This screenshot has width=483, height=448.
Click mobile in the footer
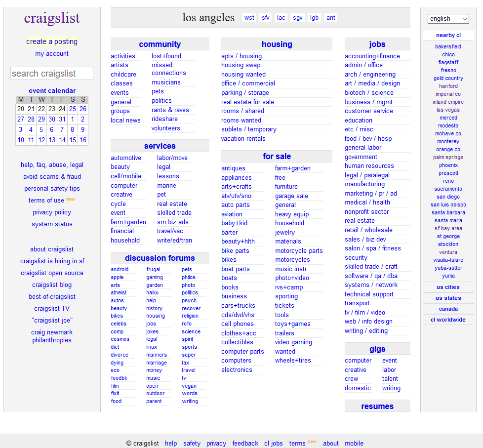click(x=354, y=444)
